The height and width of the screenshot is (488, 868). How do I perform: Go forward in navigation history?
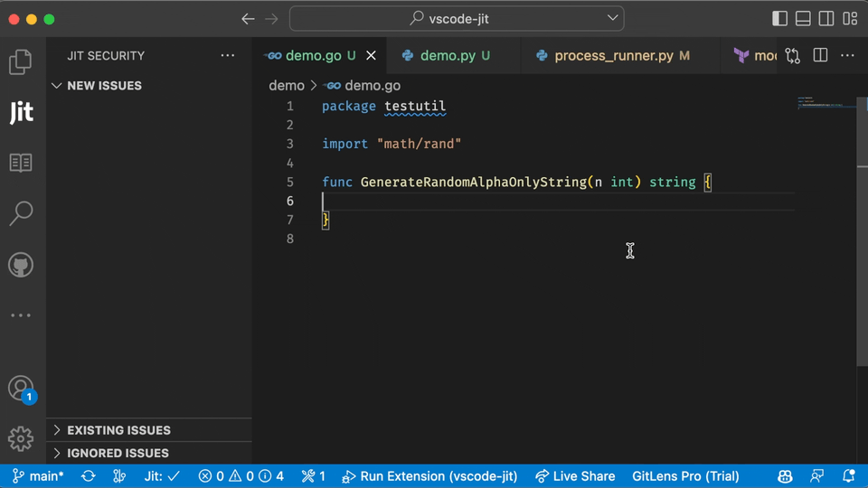tap(271, 19)
